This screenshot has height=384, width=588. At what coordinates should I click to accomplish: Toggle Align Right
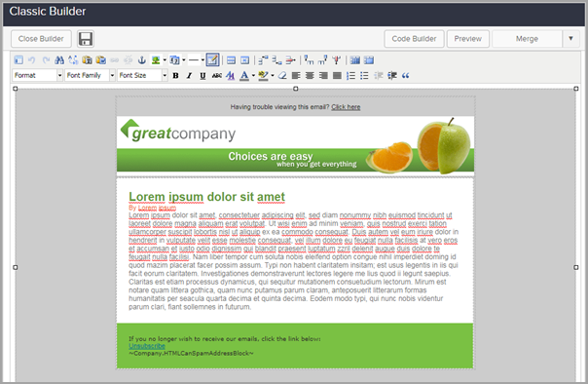[323, 76]
